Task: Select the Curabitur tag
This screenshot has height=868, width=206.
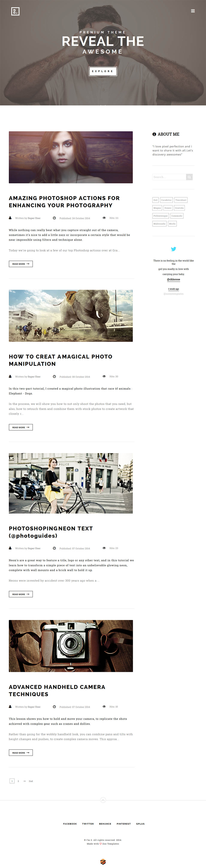Action: click(x=166, y=200)
